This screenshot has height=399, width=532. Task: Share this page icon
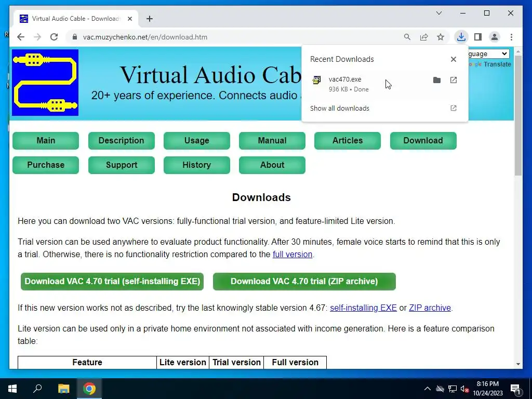[x=424, y=37]
